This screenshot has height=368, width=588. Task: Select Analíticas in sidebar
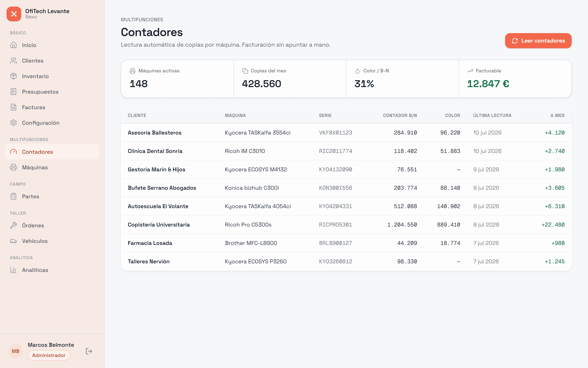click(52, 270)
